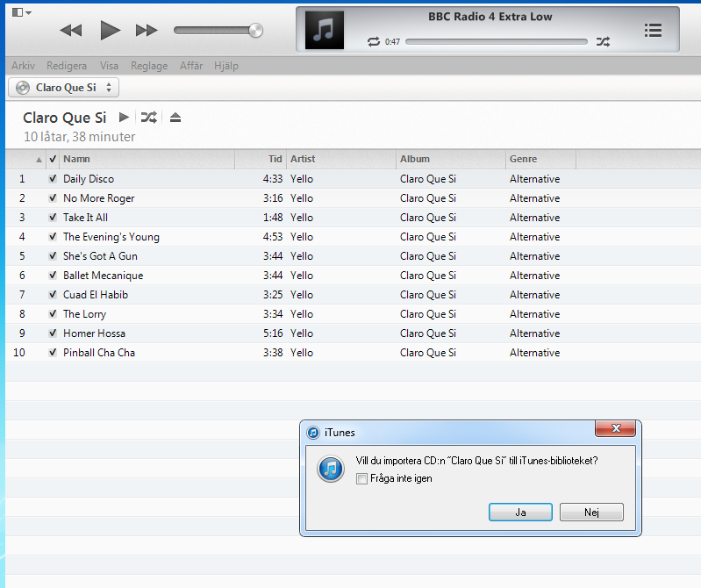Screen dimensions: 701x588
Task: Click the checkmark column header
Action: click(x=53, y=159)
